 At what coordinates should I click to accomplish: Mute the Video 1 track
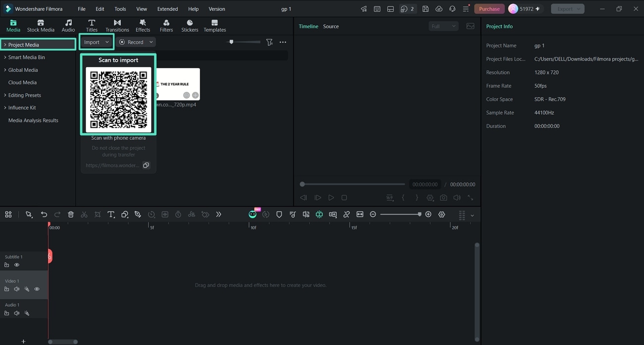coord(17,289)
